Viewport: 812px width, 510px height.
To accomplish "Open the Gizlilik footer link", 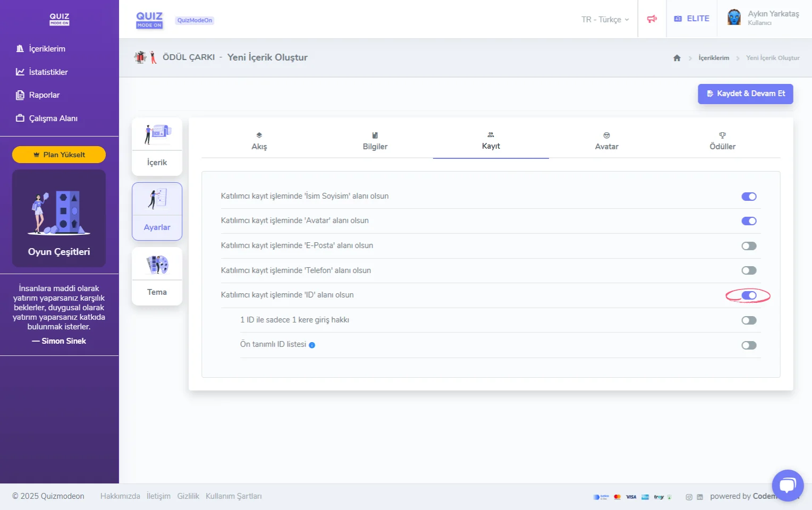I will [188, 496].
